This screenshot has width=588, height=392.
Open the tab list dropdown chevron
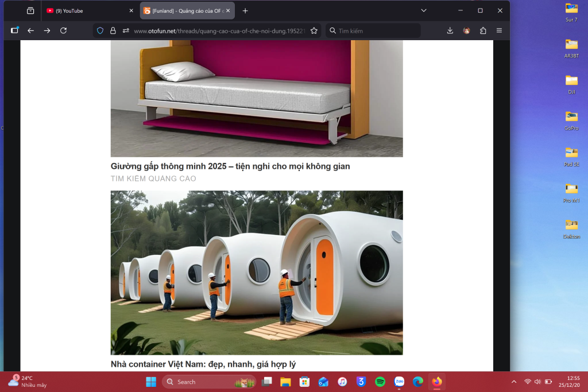(x=423, y=10)
